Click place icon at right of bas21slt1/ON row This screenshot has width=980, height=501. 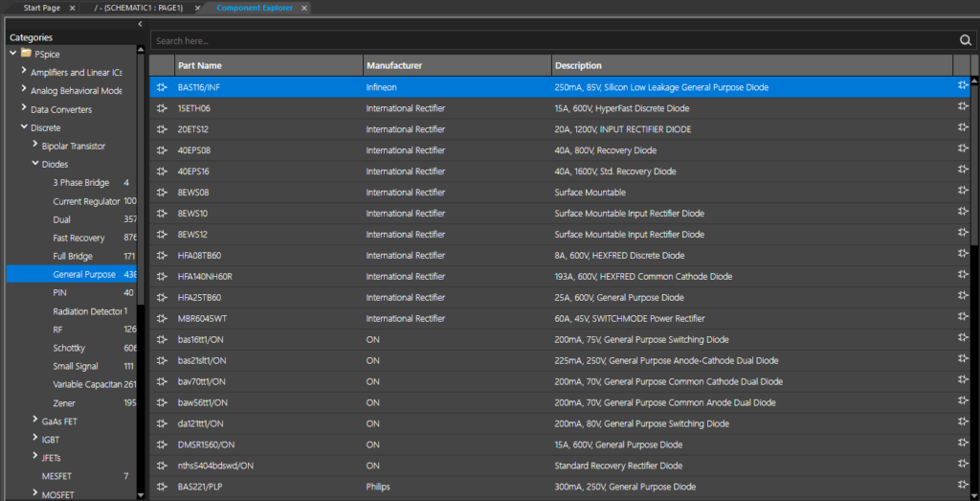(963, 358)
